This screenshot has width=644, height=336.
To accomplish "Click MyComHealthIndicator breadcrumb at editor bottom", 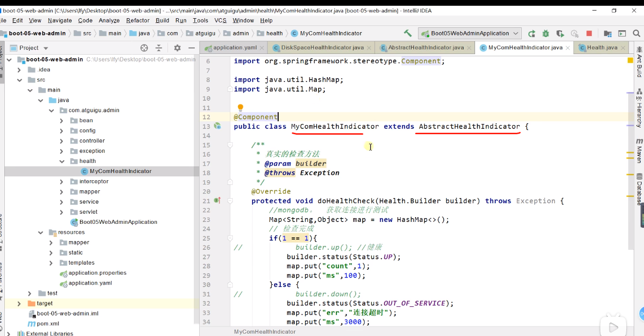I will (264, 332).
